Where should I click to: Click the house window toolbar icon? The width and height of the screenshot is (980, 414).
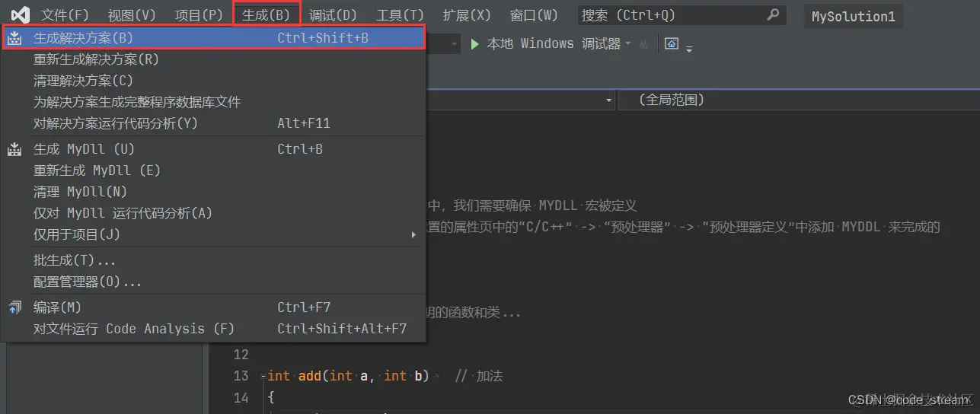672,44
